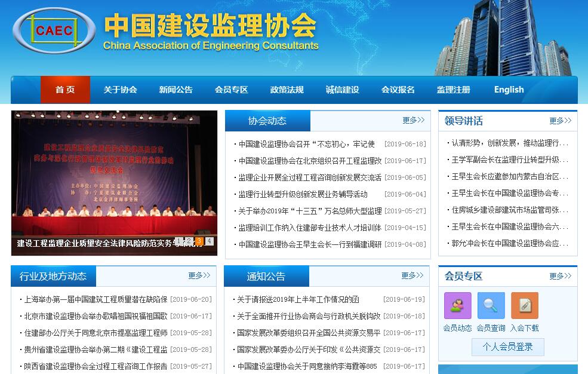Open 上海举办第一届中国建筑工程质量潜在缺陷保 article
The height and width of the screenshot is (374, 588).
click(96, 299)
